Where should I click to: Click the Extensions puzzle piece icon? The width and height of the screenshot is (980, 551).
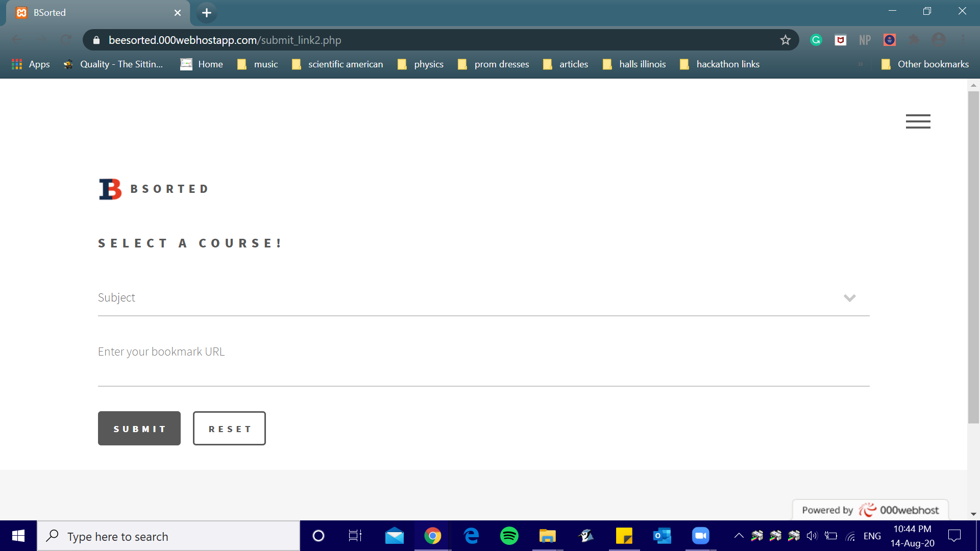point(914,40)
